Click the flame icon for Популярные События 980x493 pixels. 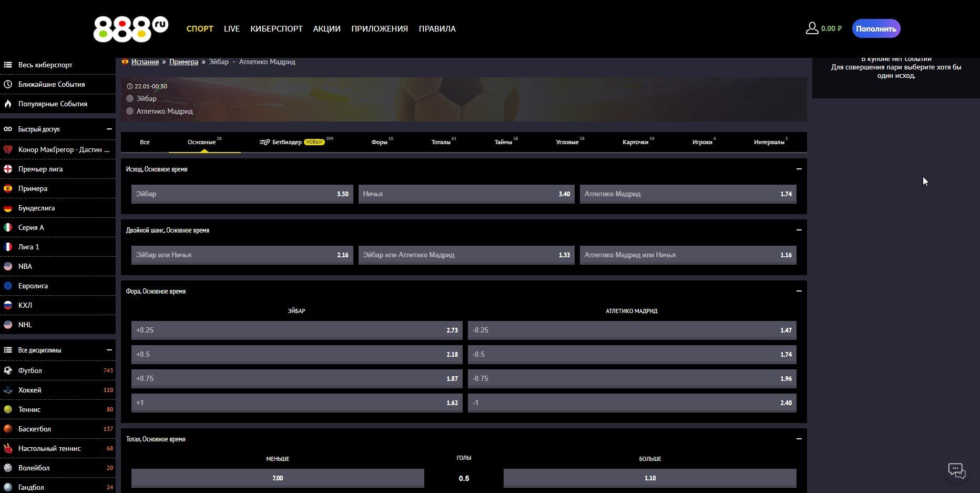pos(8,104)
